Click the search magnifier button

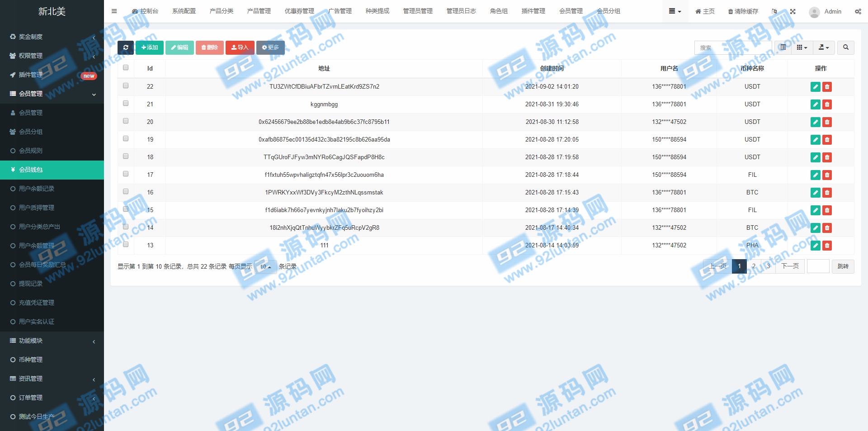(846, 47)
